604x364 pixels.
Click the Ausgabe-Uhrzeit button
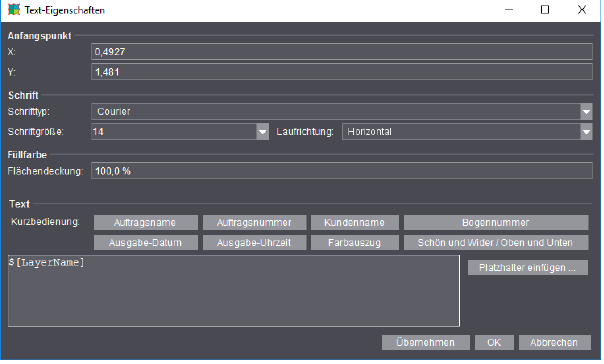pyautogui.click(x=254, y=243)
